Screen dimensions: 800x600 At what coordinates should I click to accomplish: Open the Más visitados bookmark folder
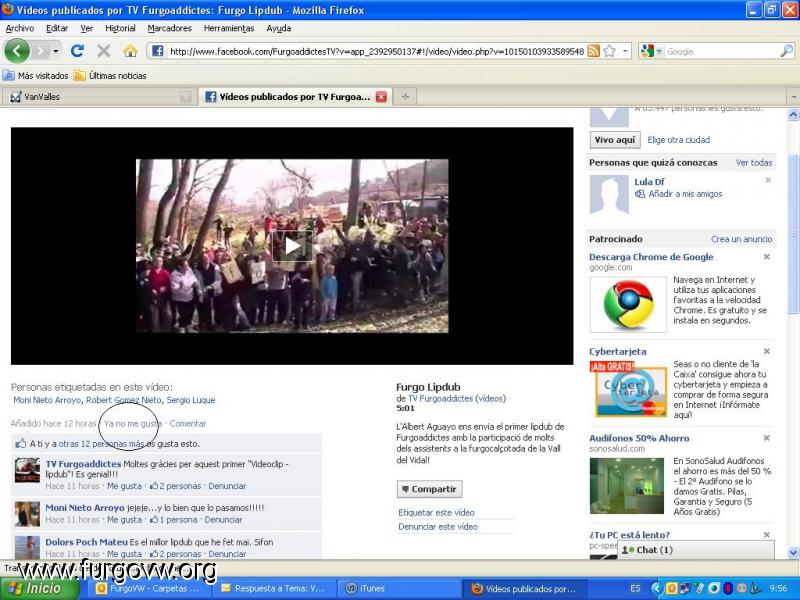(35, 76)
